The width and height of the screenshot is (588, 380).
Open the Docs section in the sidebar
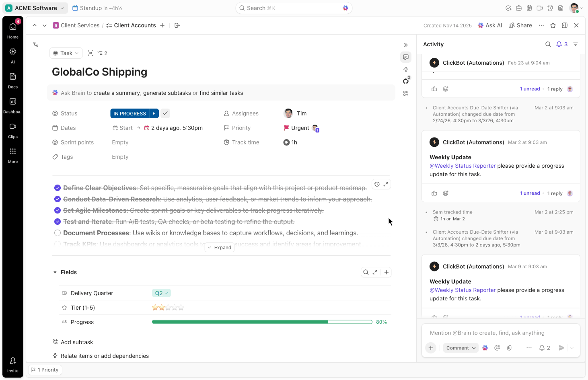pyautogui.click(x=12, y=79)
